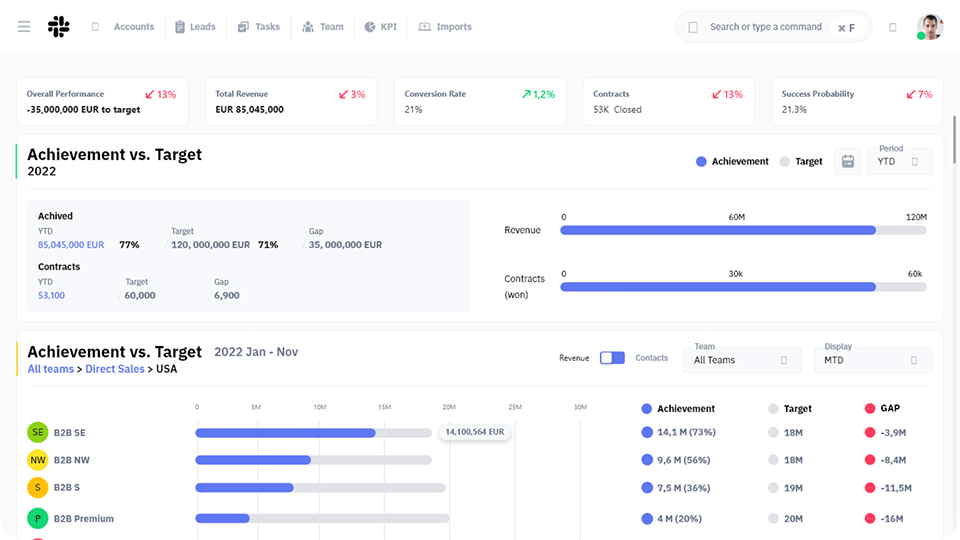The image size is (960, 540).
Task: Open the KPI page
Action: (388, 27)
